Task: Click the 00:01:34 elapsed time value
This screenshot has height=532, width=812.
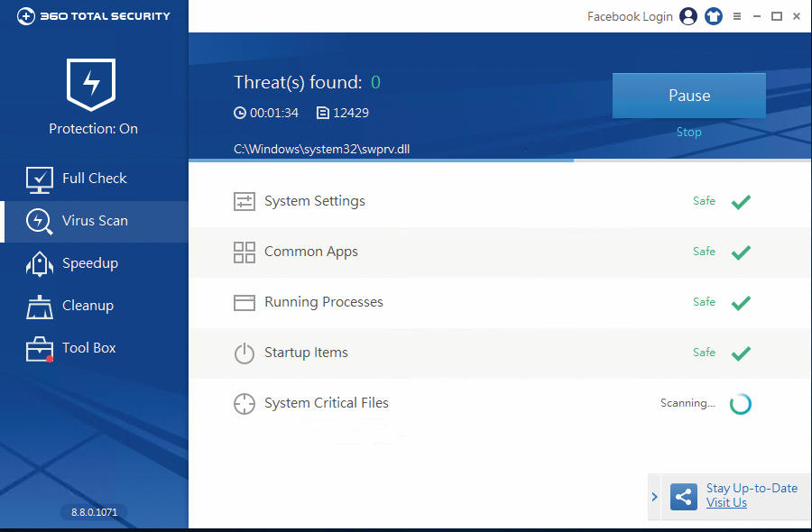Action: (274, 113)
